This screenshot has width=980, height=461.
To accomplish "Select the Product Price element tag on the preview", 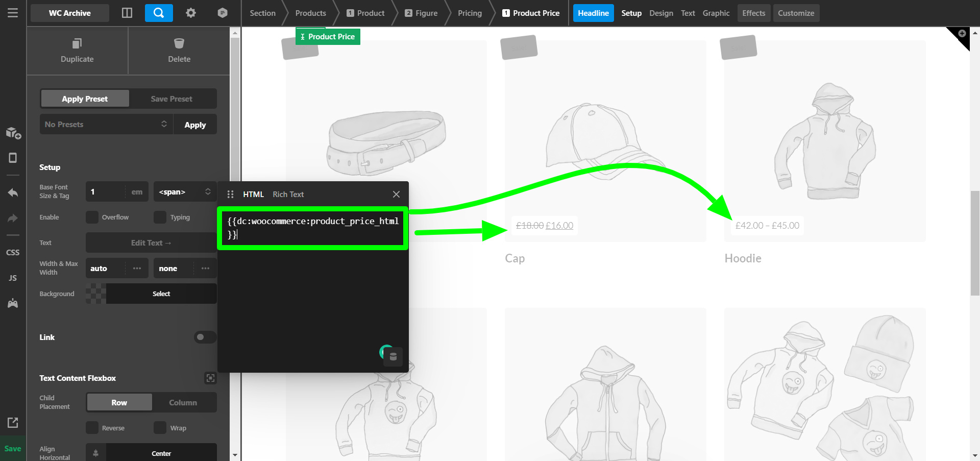I will (x=328, y=36).
